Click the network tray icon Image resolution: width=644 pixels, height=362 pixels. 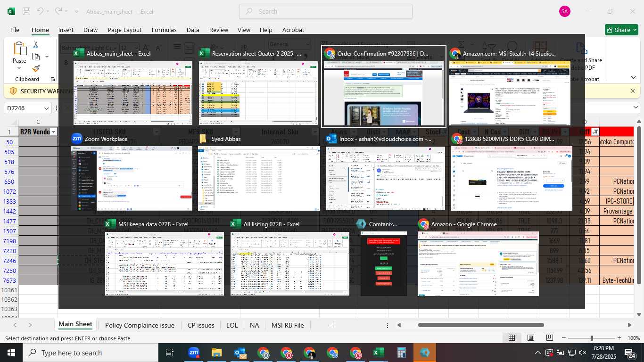tap(572, 353)
